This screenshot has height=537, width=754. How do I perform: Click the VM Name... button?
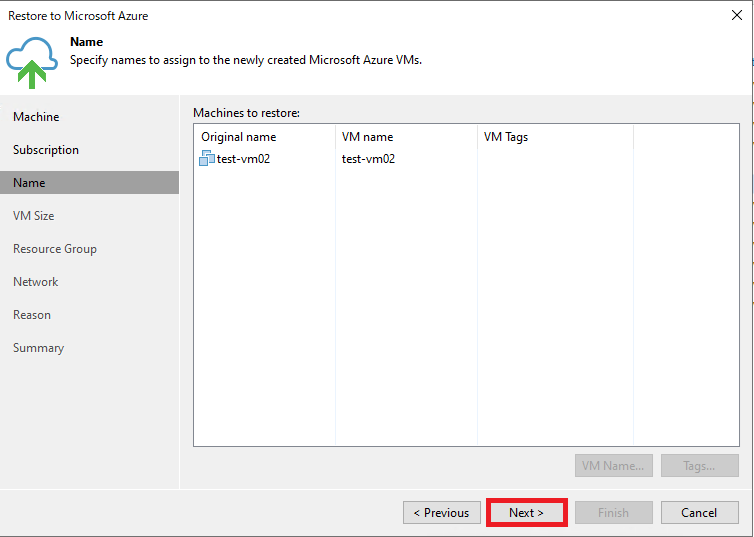(x=614, y=465)
